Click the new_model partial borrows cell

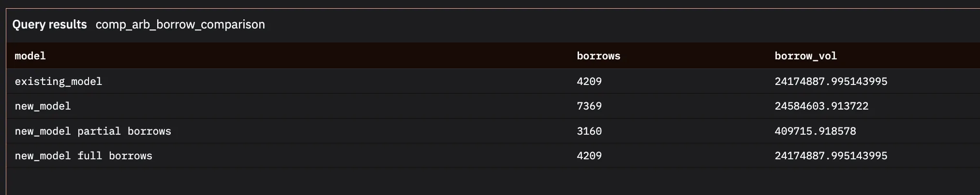click(93, 131)
